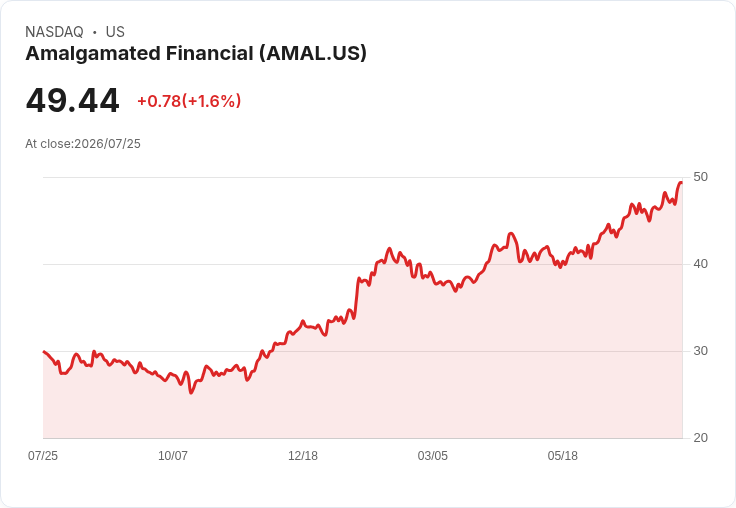Viewport: 736px width, 508px height.
Task: Click the 40 y-axis price label
Action: (700, 264)
